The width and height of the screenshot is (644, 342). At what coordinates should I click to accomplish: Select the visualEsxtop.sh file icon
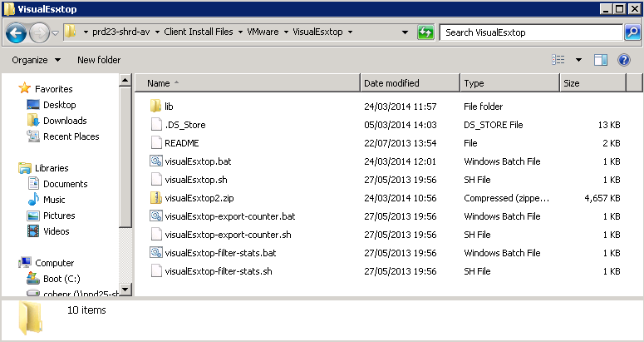coord(156,179)
